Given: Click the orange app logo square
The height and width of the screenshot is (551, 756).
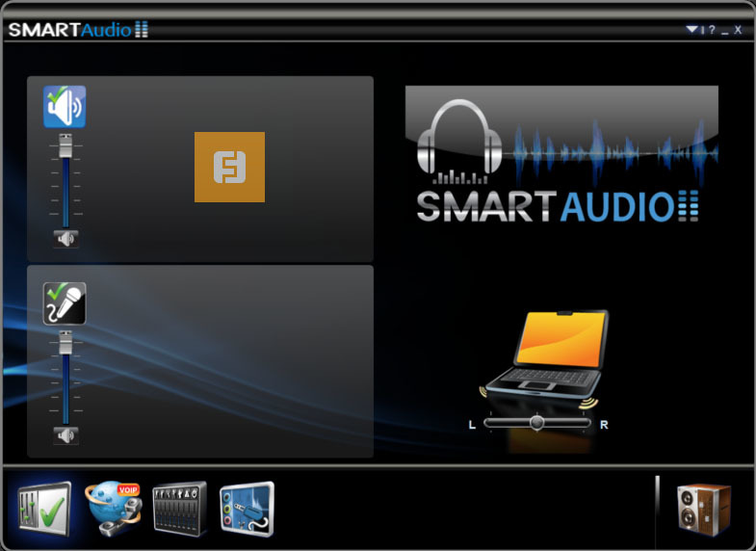Looking at the screenshot, I should click(x=229, y=167).
